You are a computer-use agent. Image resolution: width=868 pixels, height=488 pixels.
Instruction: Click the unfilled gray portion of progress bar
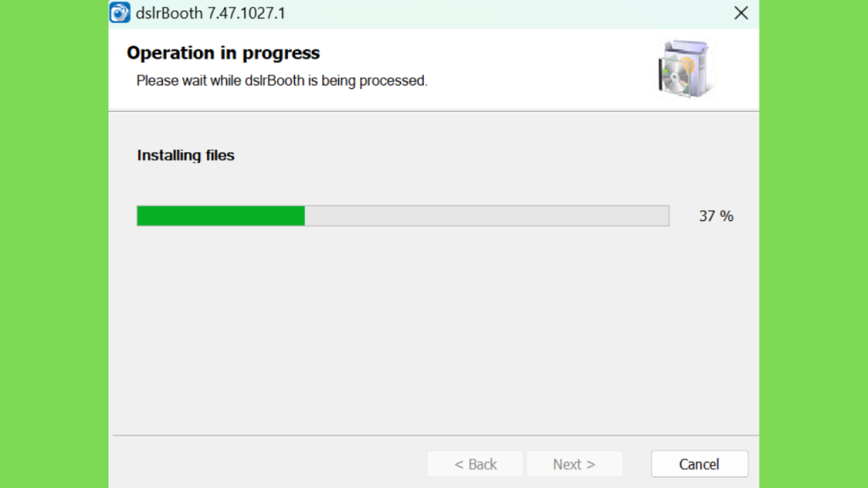pyautogui.click(x=487, y=216)
